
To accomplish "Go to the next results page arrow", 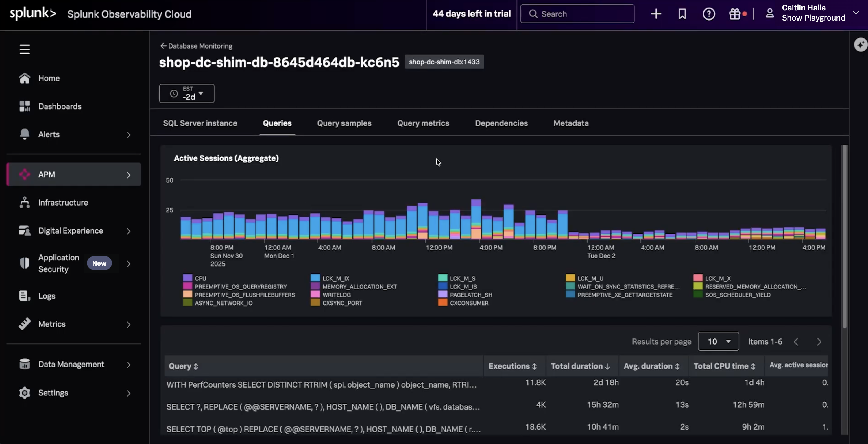I will pos(819,342).
